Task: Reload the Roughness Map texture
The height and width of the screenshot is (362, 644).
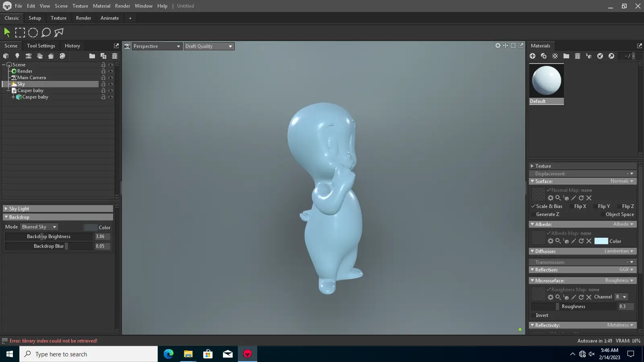Action: pyautogui.click(x=581, y=297)
